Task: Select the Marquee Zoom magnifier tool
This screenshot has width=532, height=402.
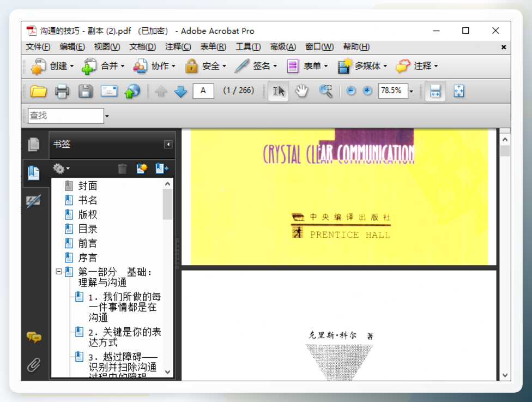Action: [326, 91]
